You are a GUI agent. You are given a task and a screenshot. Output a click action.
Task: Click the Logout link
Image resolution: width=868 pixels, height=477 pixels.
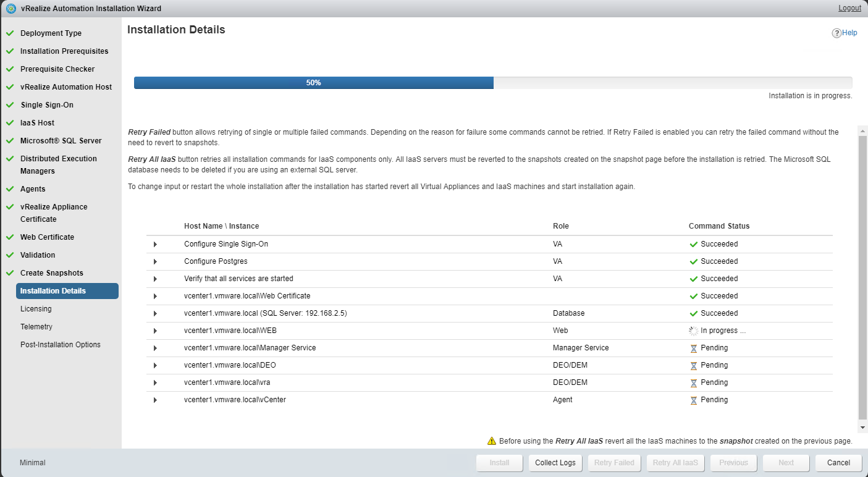pyautogui.click(x=849, y=8)
